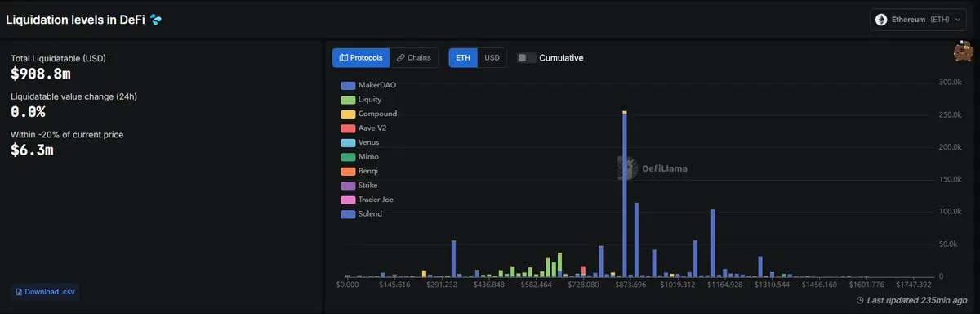This screenshot has width=980, height=314.
Task: Click the map icon on Protocols button
Action: [343, 58]
